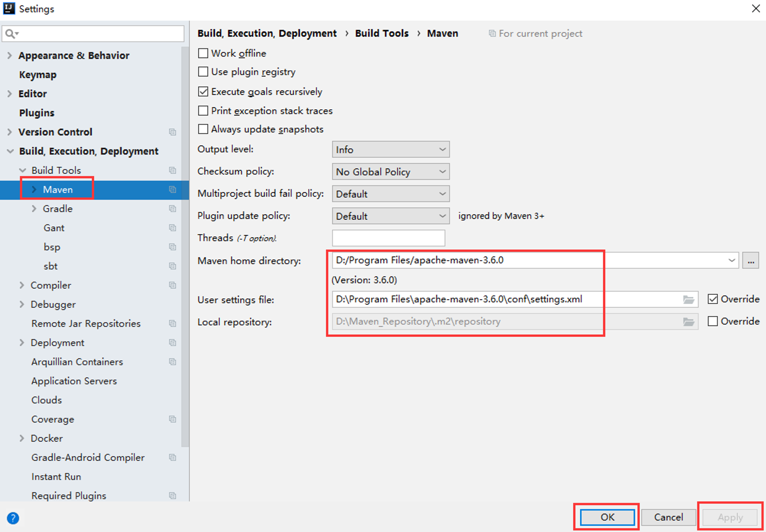This screenshot has height=532, width=766.
Task: Click the project-level icon beside Gant
Action: point(173,228)
